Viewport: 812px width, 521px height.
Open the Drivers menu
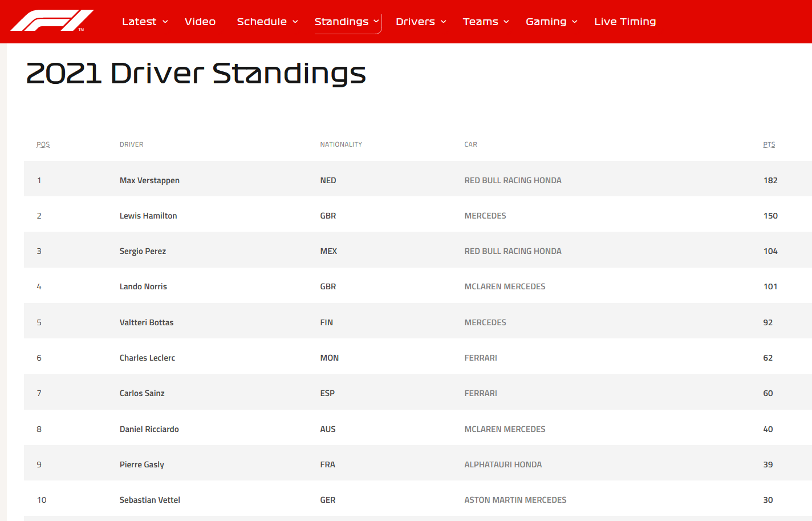click(x=415, y=22)
